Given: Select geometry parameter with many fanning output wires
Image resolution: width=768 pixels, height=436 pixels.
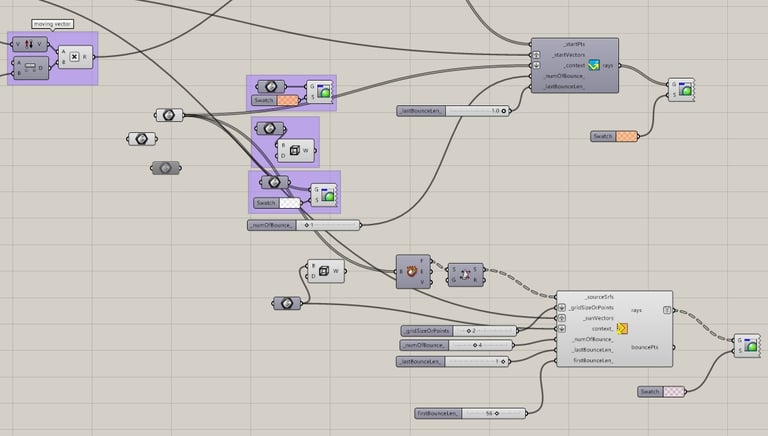Looking at the screenshot, I should tap(169, 115).
